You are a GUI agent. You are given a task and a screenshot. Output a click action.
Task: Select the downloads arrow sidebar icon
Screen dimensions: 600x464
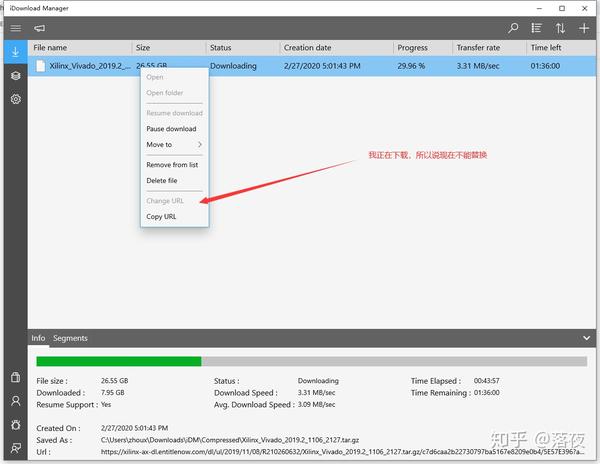click(15, 52)
